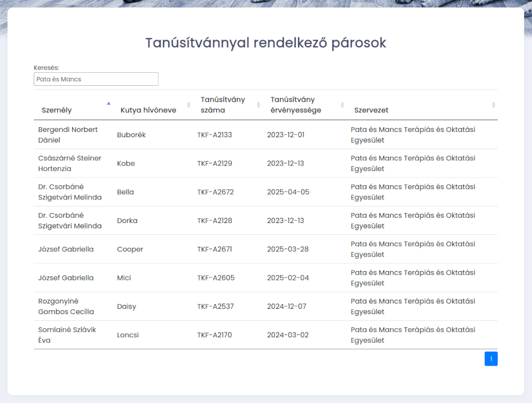Click dog name Kobe
The width and height of the screenshot is (532, 403).
pyautogui.click(x=126, y=163)
